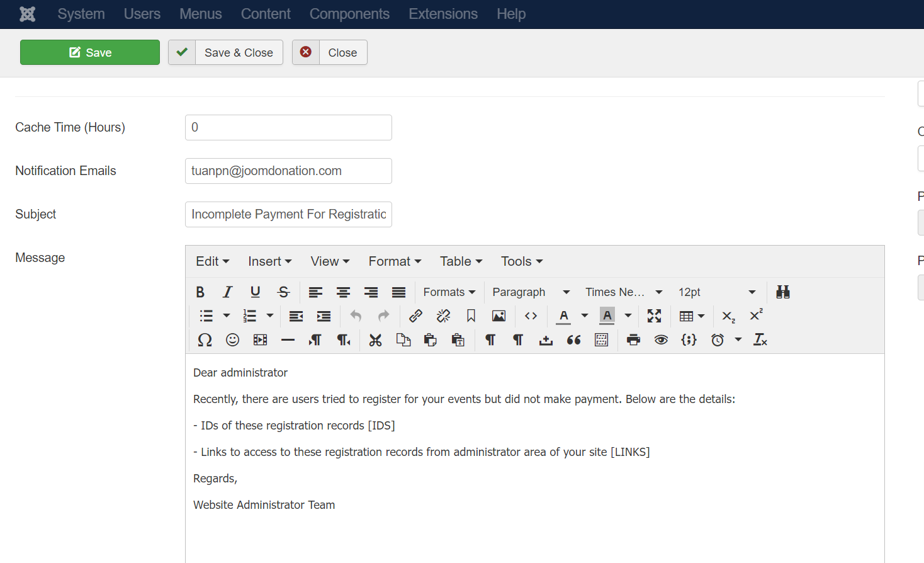Open the Paragraph block format dropdown
Screen dimensions: 924x563
531,292
